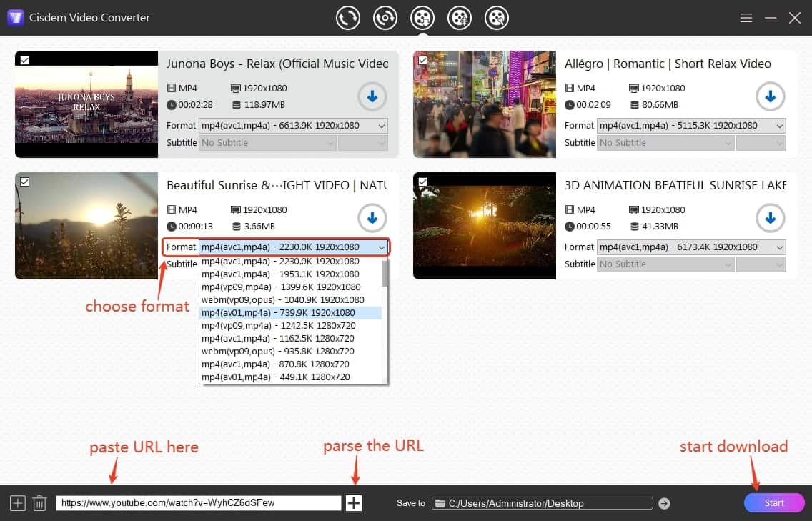Open the Convert tab icon in top bar
This screenshot has height=521, width=812.
347,18
